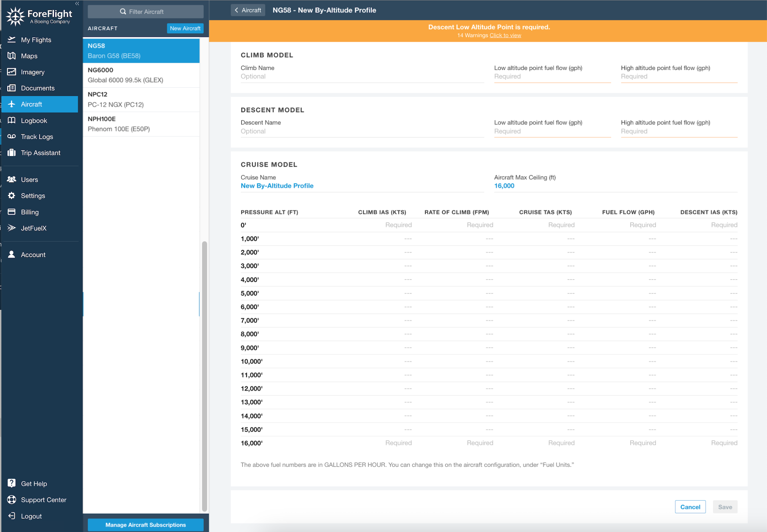
Task: Select NPH100E Phenom 100E aircraft
Action: click(141, 124)
